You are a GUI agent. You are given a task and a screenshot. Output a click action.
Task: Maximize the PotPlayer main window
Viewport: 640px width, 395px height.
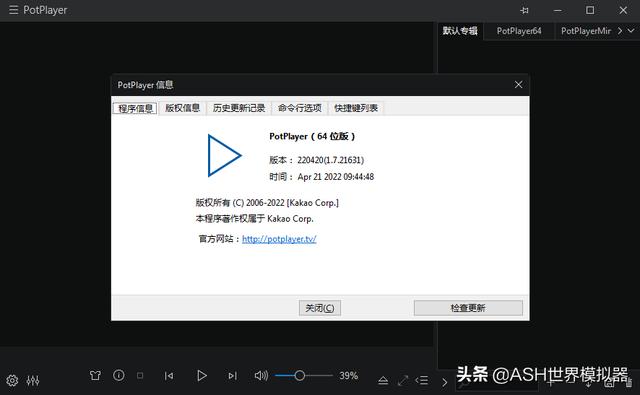(x=590, y=10)
